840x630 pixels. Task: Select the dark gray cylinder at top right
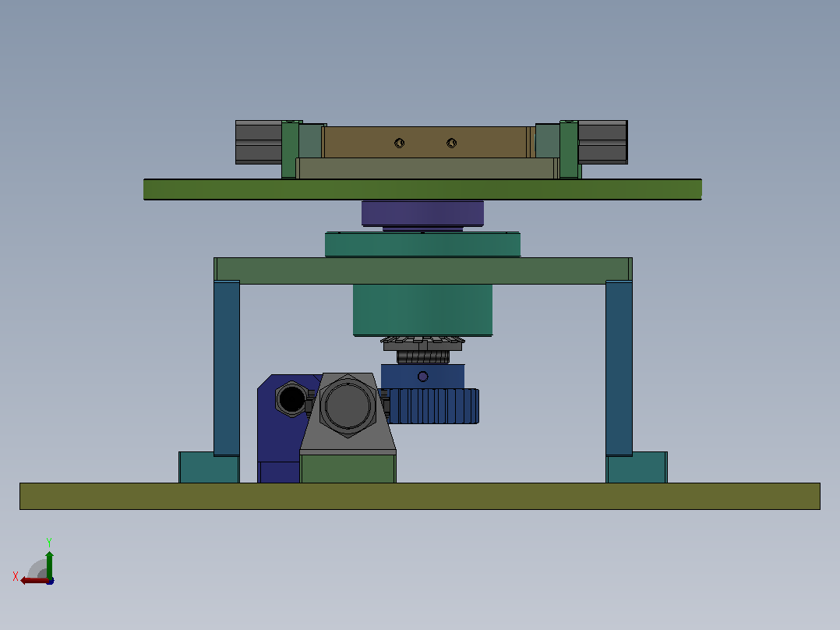tap(602, 142)
